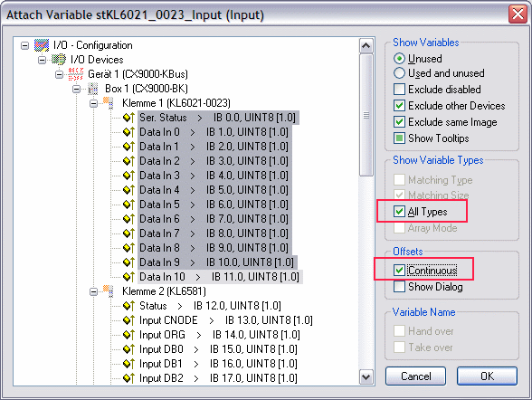This screenshot has height=400, width=532.
Task: Close the Attach Variable dialog
Action: coord(518,14)
